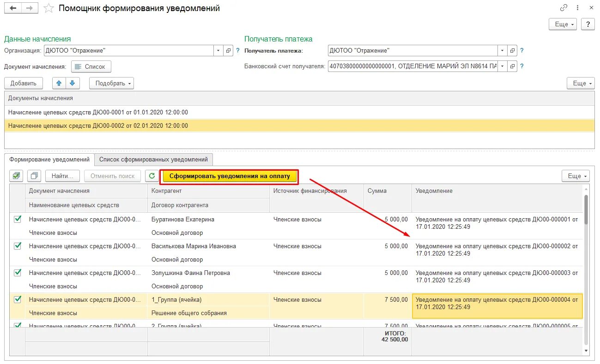Go back with the left arrow button
Image resolution: width=600 pixels, height=364 pixels.
click(13, 8)
